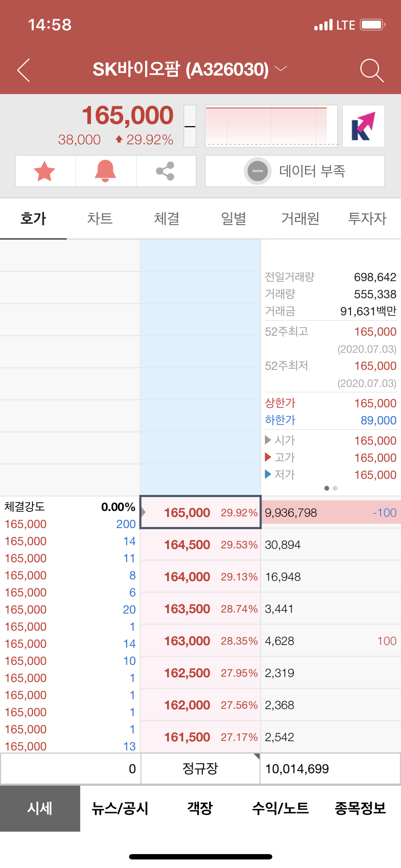
Task: Tap the current price 165,000 header
Action: coord(128,115)
